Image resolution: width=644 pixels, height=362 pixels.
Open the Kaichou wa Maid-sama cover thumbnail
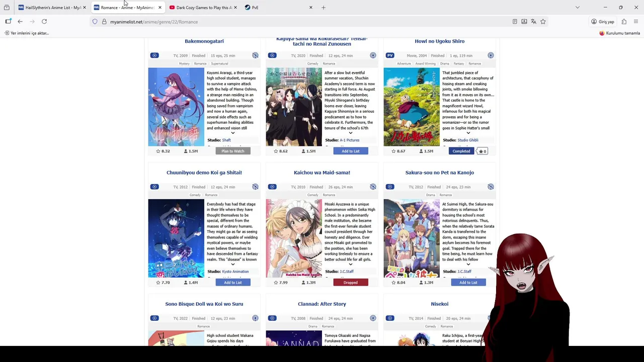click(x=294, y=238)
